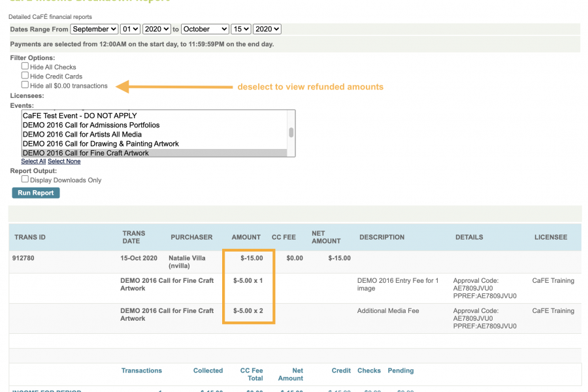Open the start month dropdown showing September

pos(94,29)
